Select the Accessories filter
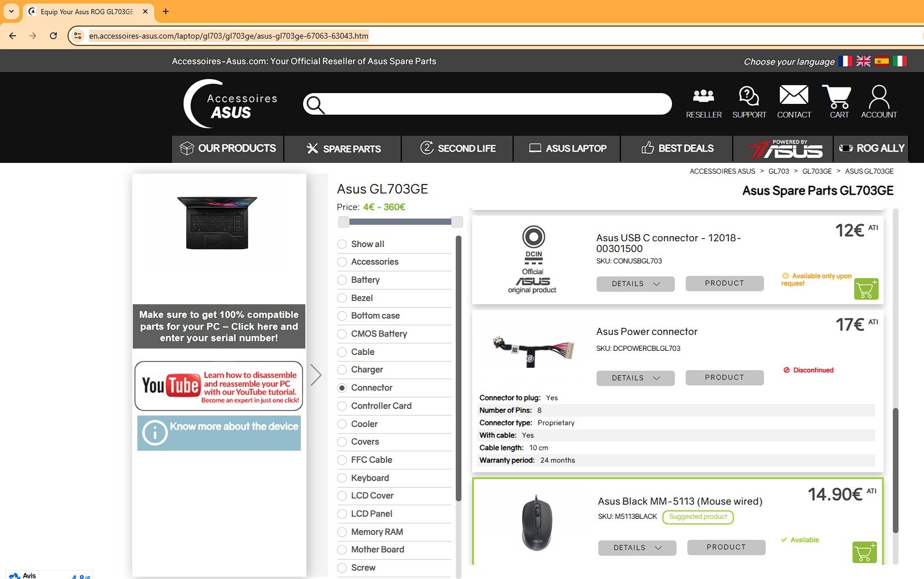The width and height of the screenshot is (924, 579). point(342,262)
